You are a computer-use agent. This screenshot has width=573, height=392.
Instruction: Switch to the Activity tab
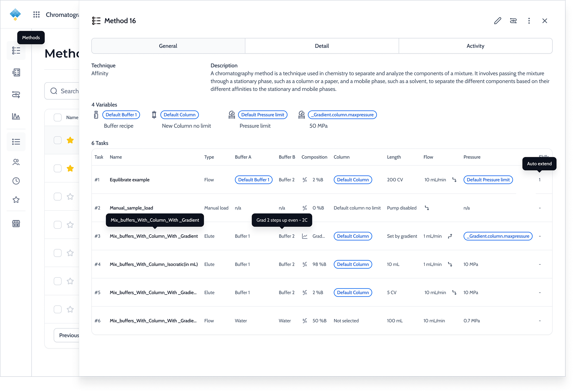pyautogui.click(x=475, y=46)
